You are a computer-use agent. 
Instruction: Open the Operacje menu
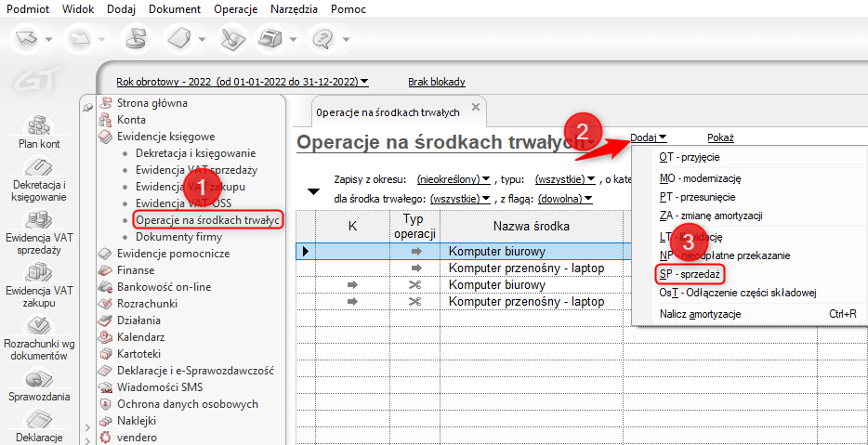235,9
